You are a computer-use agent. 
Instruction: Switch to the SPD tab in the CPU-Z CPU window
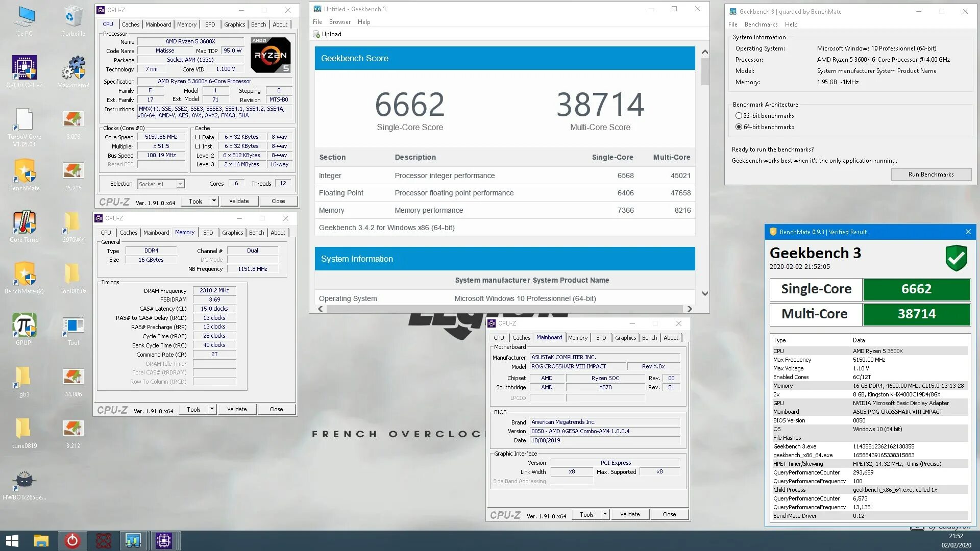click(210, 24)
